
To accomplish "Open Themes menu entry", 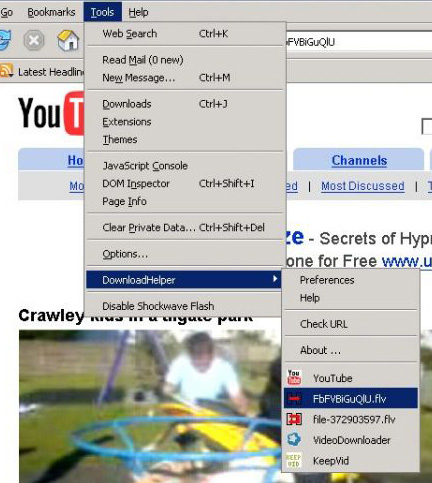I will (x=185, y=139).
